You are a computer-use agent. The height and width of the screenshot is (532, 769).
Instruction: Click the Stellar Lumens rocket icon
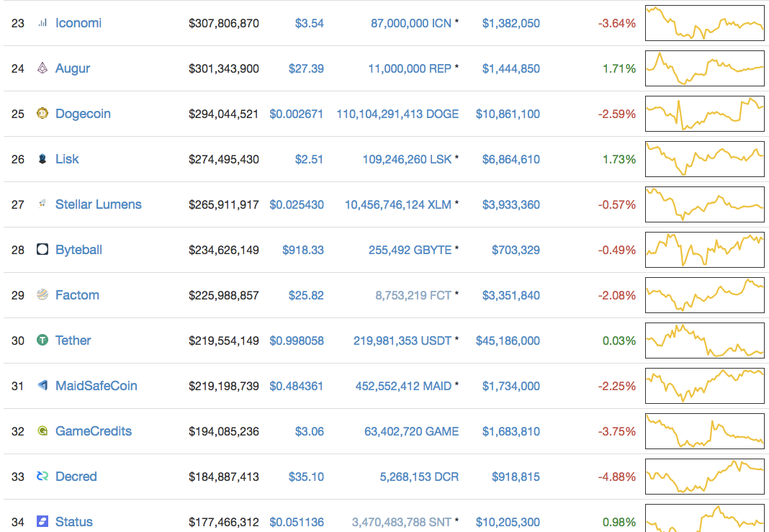coord(42,204)
